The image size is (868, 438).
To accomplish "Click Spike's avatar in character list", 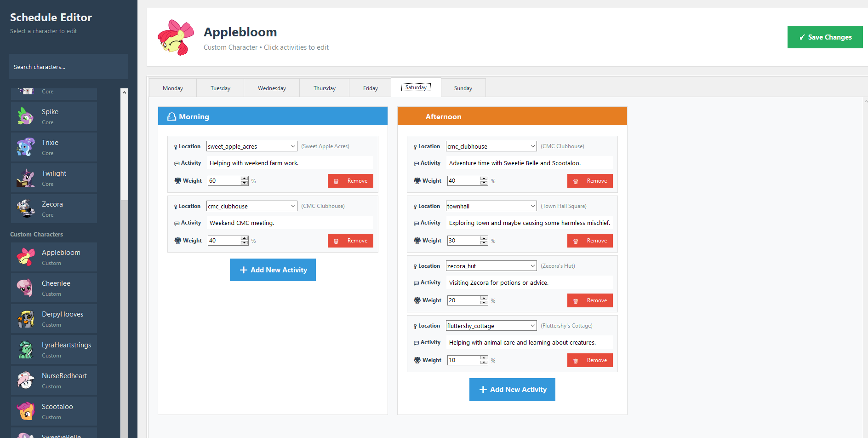I will coord(26,116).
